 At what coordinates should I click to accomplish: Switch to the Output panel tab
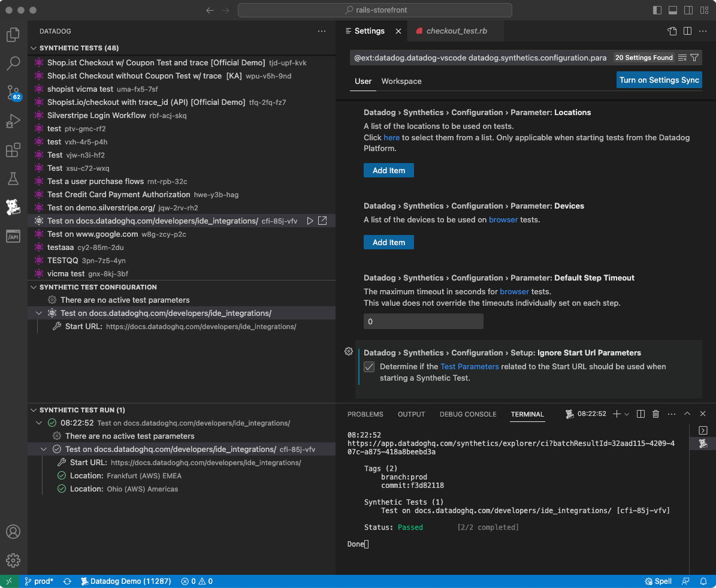point(412,414)
